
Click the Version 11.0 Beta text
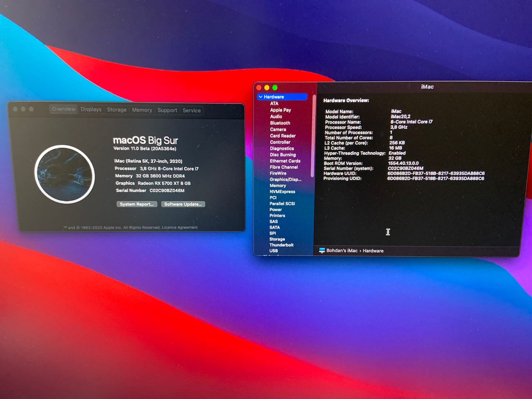click(145, 148)
